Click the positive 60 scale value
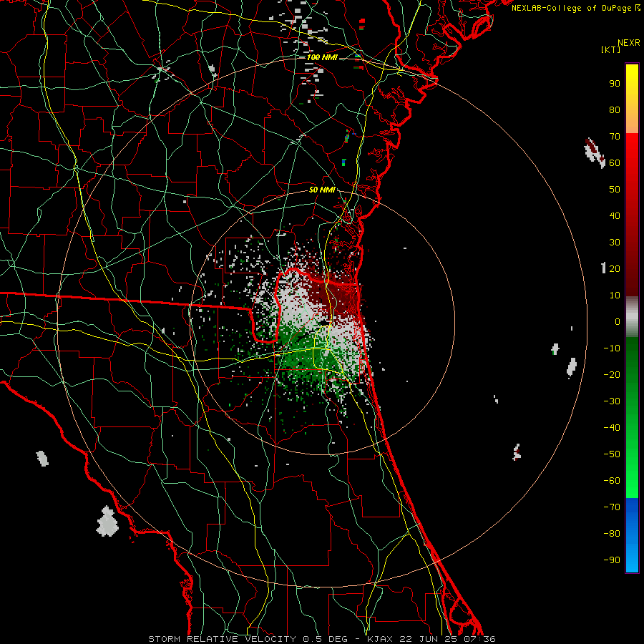The height and width of the screenshot is (644, 644). [615, 162]
